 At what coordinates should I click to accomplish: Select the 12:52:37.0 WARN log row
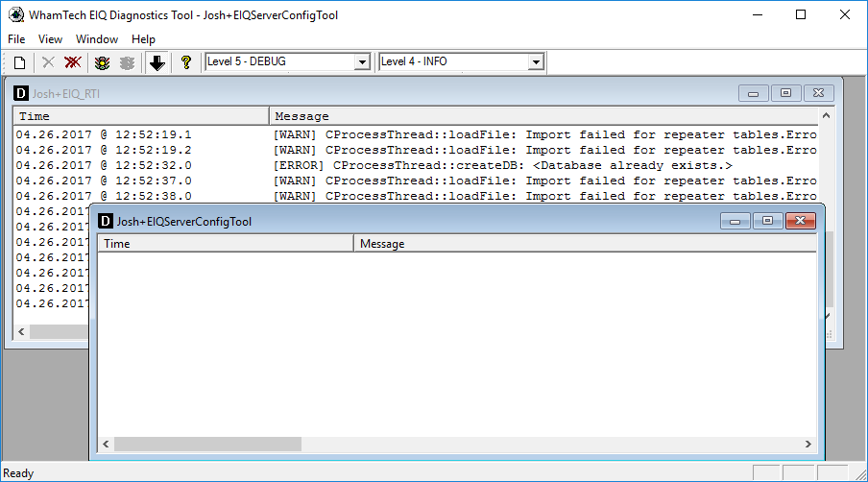point(416,181)
